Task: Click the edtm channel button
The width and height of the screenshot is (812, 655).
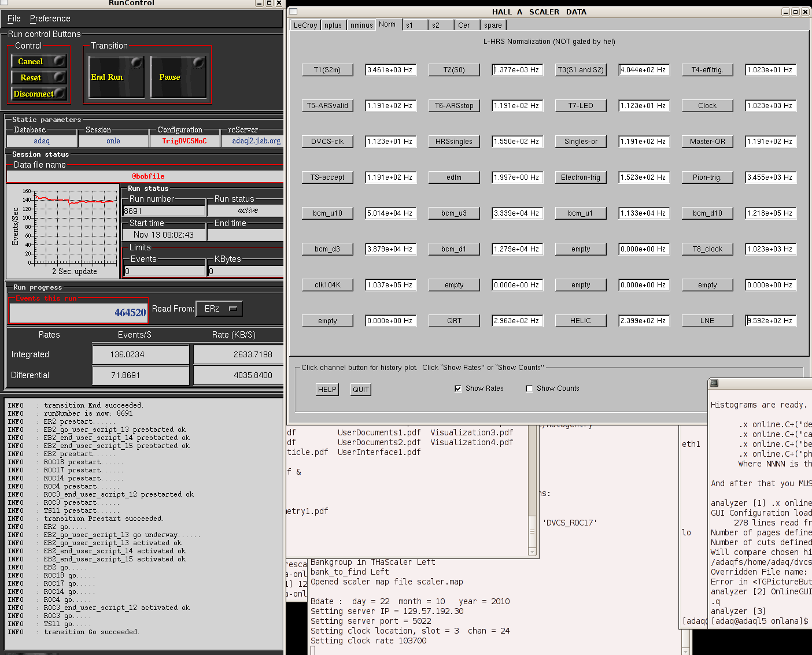Action: click(x=454, y=177)
